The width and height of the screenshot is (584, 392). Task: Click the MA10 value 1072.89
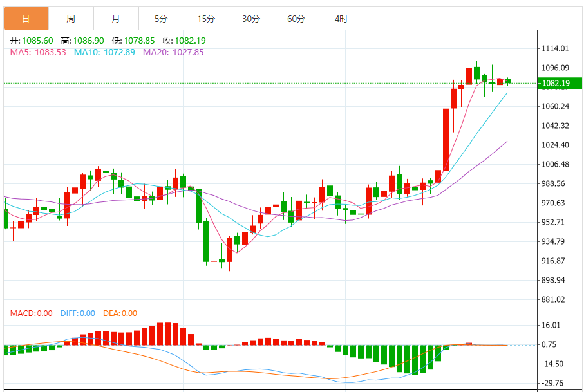119,52
